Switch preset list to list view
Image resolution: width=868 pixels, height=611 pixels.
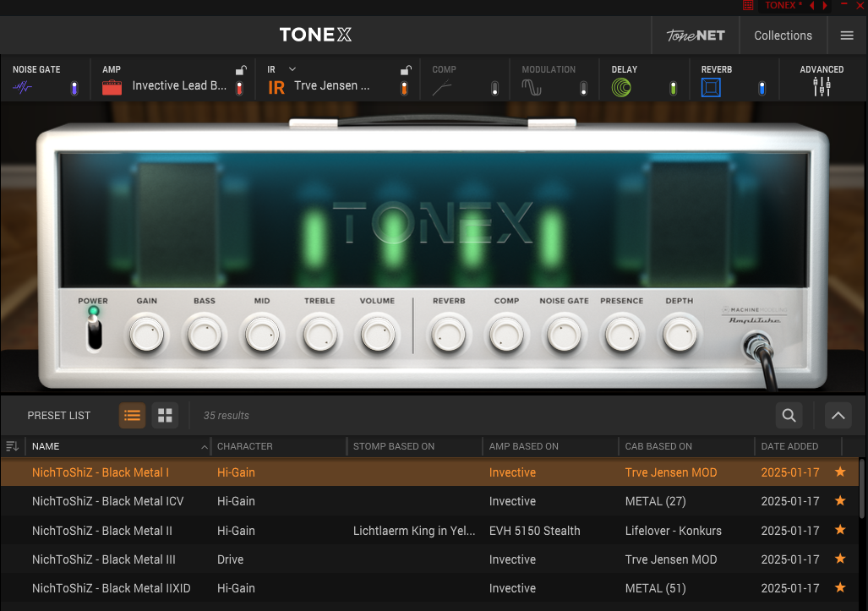[x=133, y=415]
